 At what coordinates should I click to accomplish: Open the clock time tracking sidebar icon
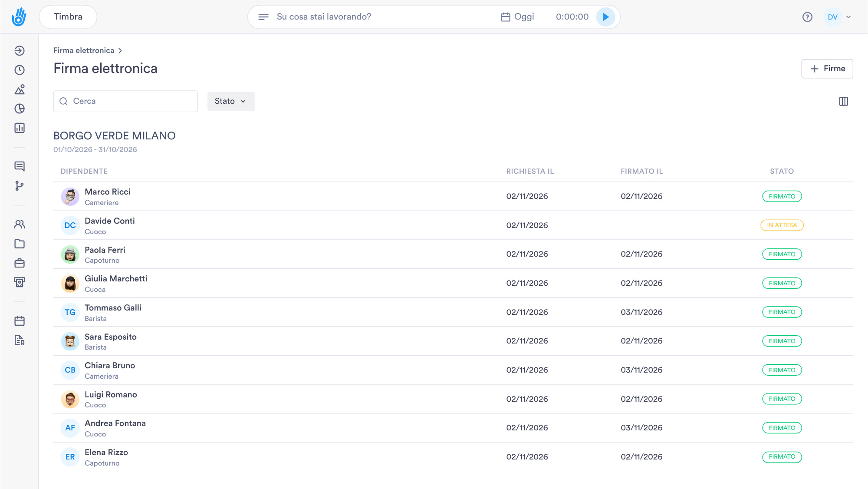[x=20, y=70]
